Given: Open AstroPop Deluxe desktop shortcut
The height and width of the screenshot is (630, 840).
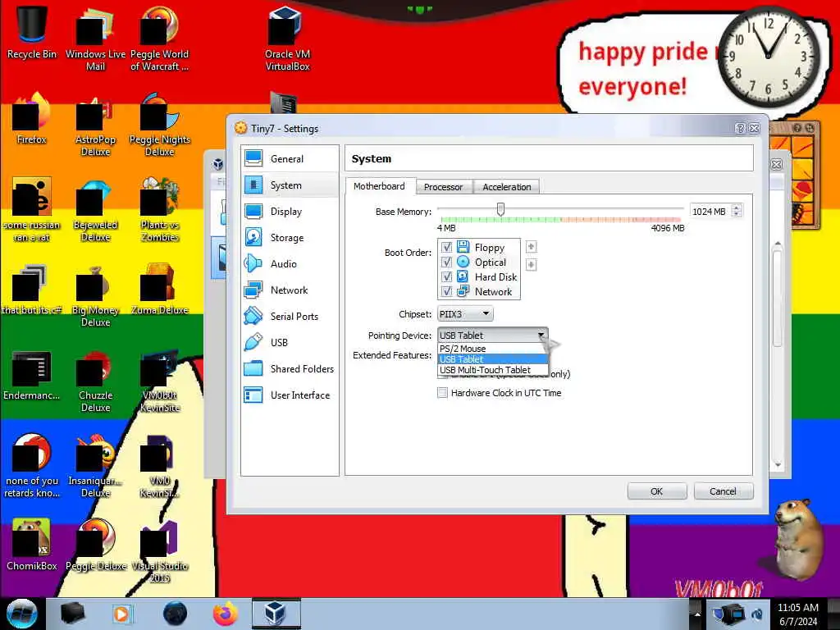Looking at the screenshot, I should point(95,126).
